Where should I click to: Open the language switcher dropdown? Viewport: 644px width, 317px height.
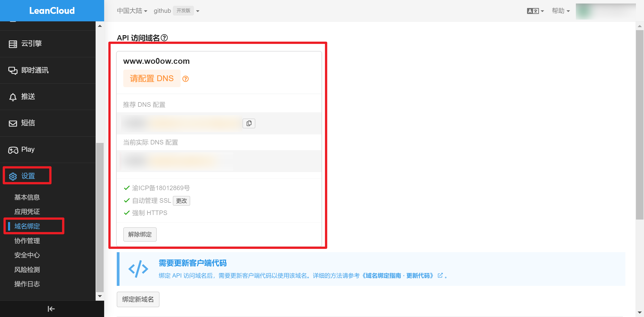[x=535, y=11]
